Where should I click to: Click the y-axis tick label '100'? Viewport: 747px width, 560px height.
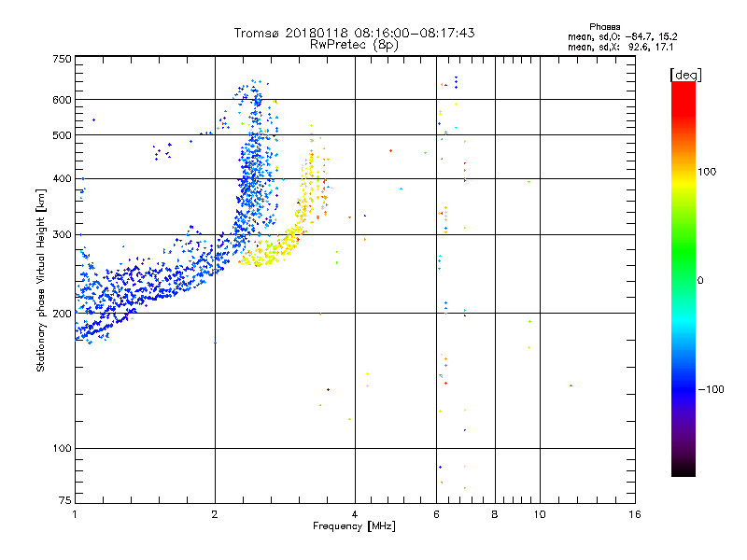[x=62, y=449]
